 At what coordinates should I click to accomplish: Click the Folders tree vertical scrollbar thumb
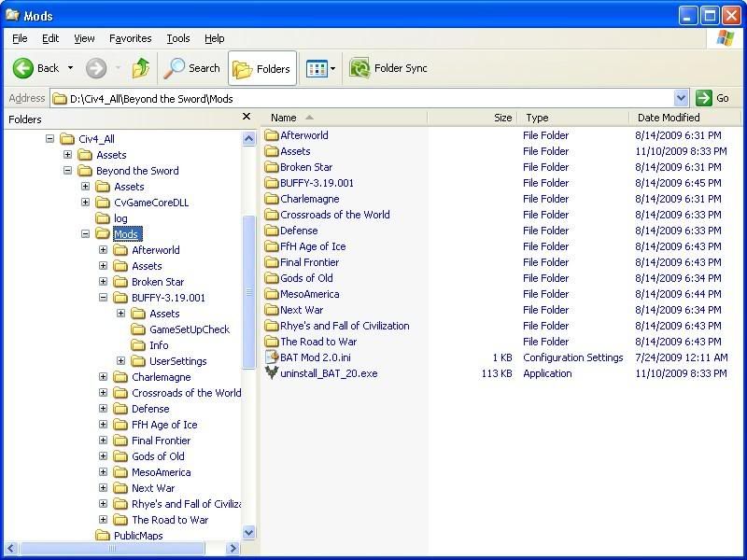point(248,291)
